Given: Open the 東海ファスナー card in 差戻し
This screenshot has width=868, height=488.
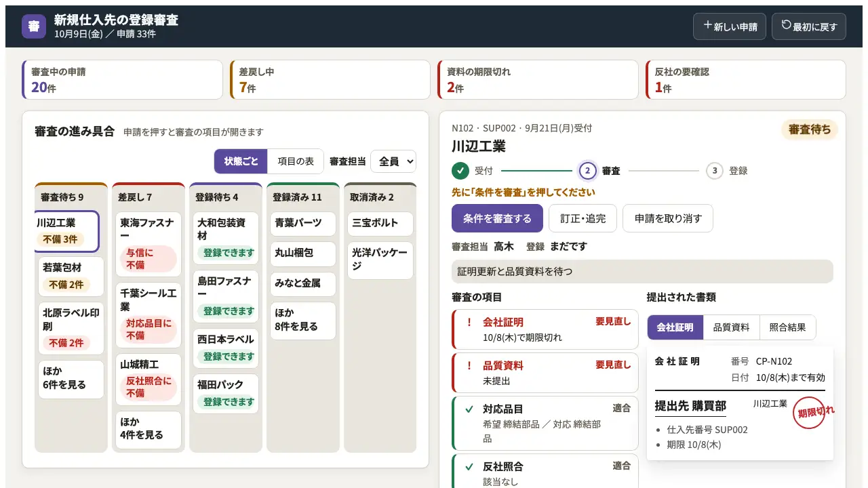Looking at the screenshot, I should 149,245.
